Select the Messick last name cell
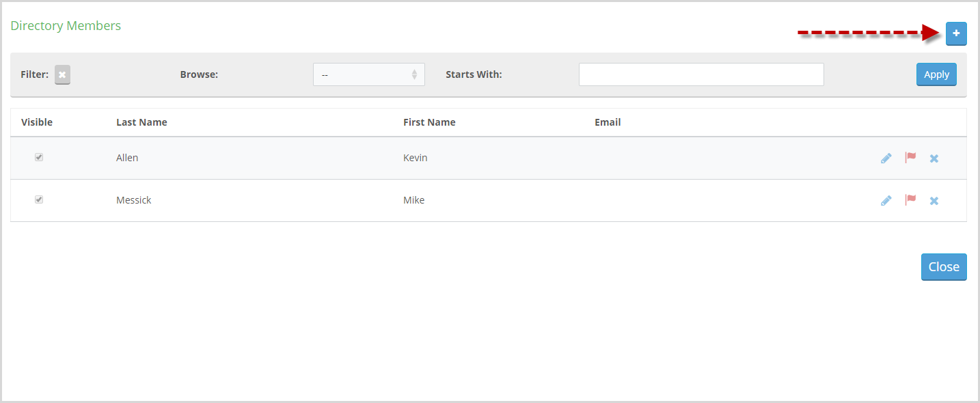Image resolution: width=980 pixels, height=403 pixels. 134,200
